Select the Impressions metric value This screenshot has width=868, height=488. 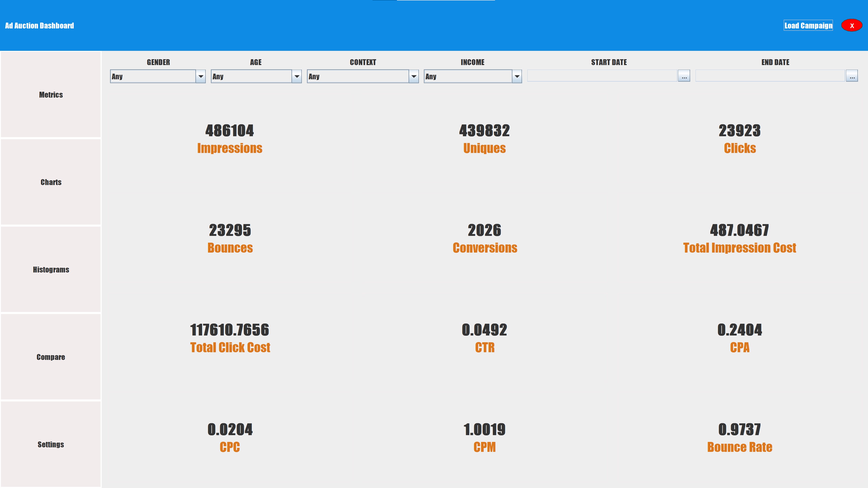coord(229,131)
